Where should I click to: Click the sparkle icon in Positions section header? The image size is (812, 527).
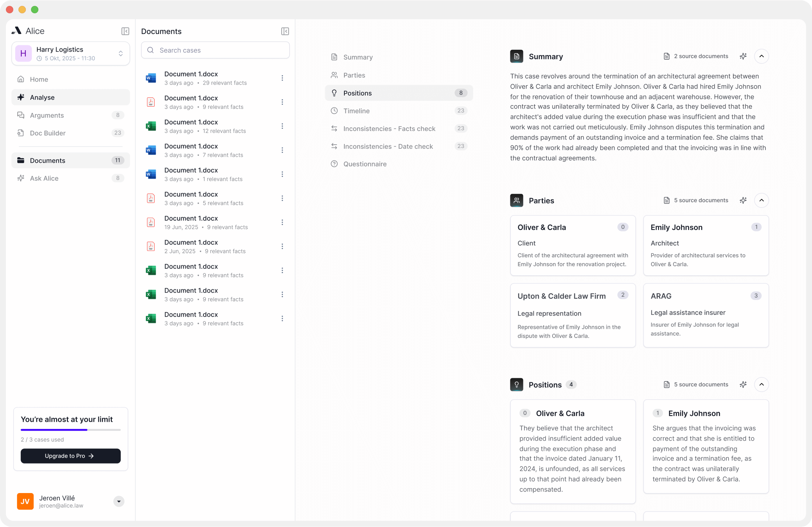743,385
